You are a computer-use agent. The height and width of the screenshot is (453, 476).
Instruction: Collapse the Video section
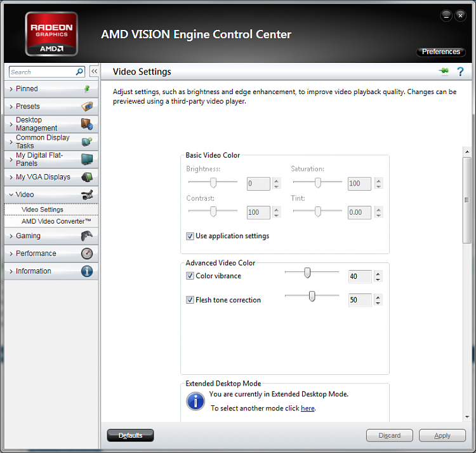pos(51,194)
